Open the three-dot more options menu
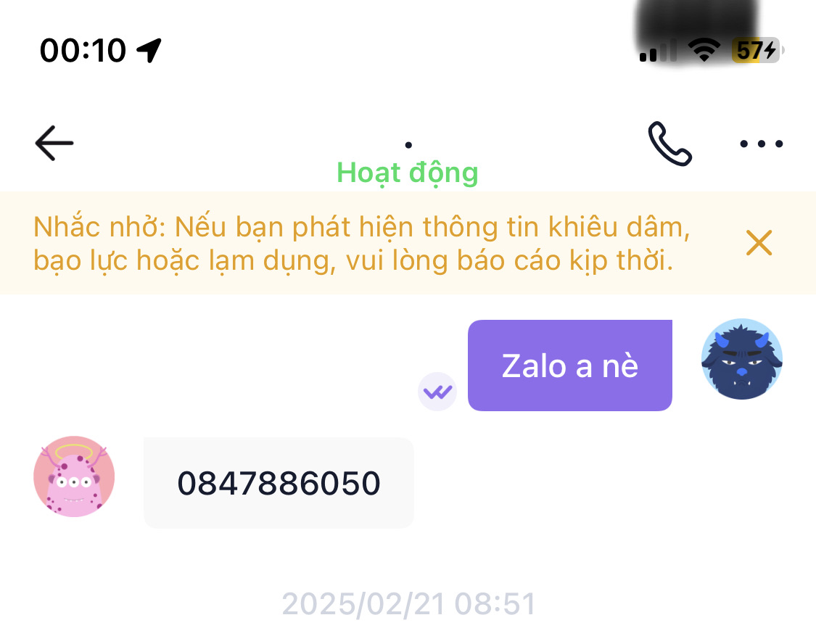The width and height of the screenshot is (816, 644). (x=762, y=144)
